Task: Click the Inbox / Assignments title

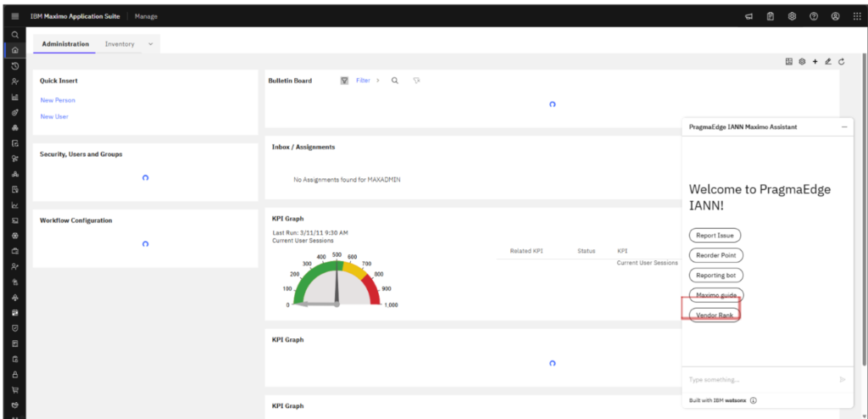Action: [303, 147]
